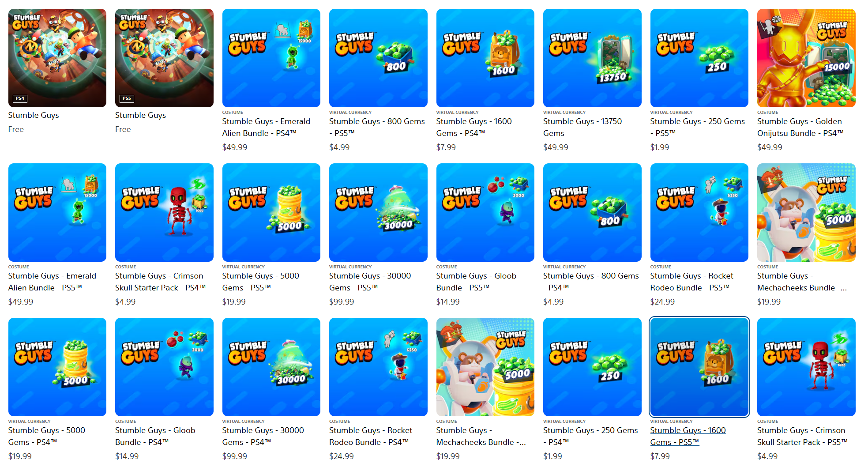Open the 5000 Gems PS4 product image
Screen dimensions: 868x467
pos(57,367)
